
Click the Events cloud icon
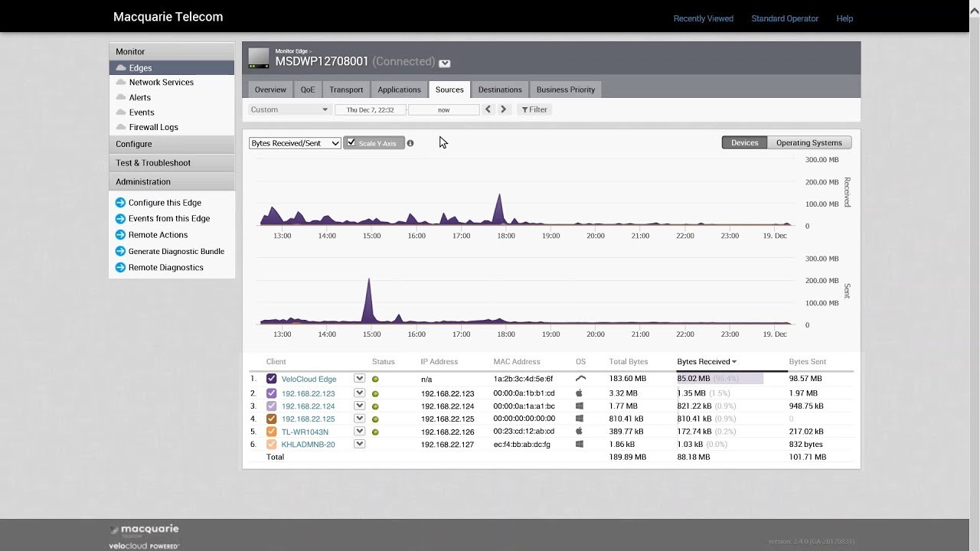pyautogui.click(x=121, y=112)
